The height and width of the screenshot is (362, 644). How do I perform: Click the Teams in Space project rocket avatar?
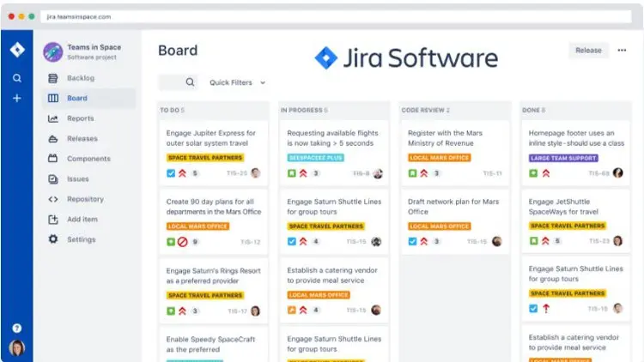pos(53,52)
